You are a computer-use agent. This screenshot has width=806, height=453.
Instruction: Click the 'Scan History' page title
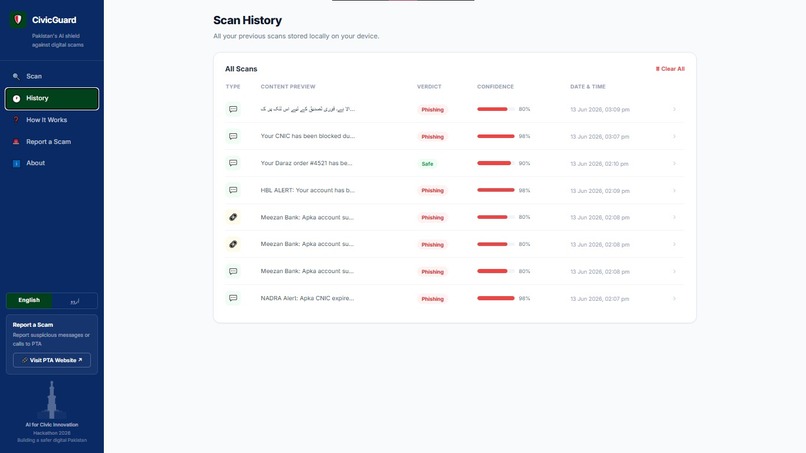pyautogui.click(x=247, y=20)
